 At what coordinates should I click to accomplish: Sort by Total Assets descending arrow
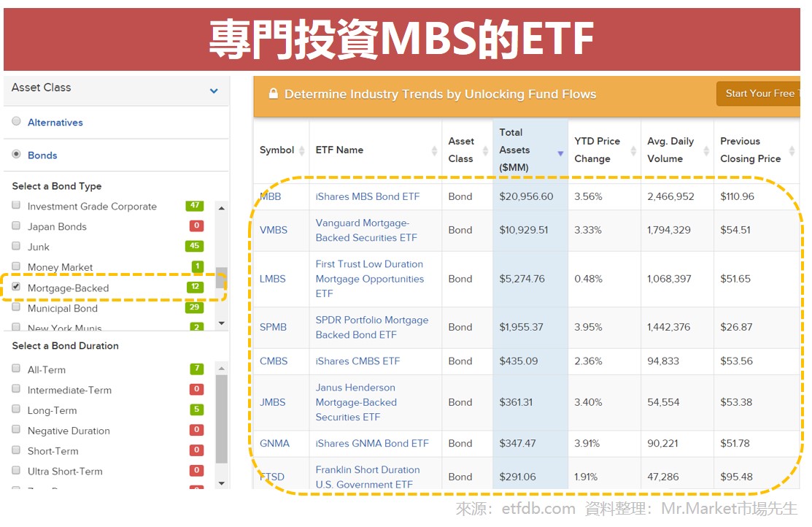pyautogui.click(x=560, y=153)
